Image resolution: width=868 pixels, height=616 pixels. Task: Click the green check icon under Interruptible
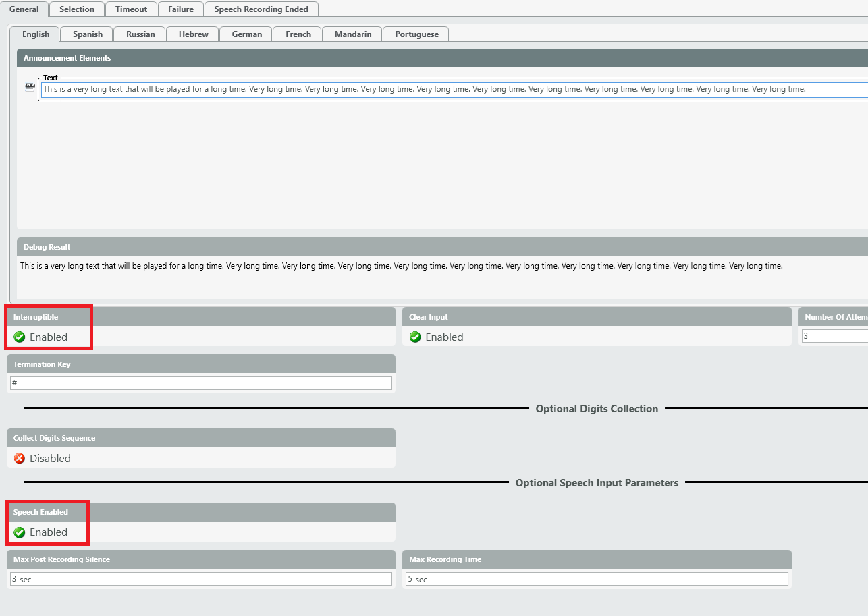coord(20,337)
